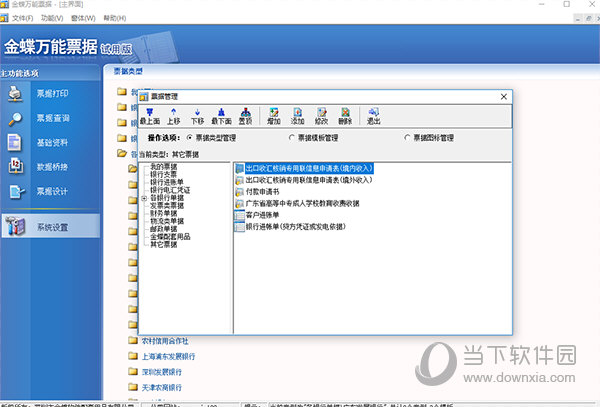Select the 出口收汇核销专用联信息申请表(境外收入) row
The image size is (600, 407).
(x=309, y=180)
